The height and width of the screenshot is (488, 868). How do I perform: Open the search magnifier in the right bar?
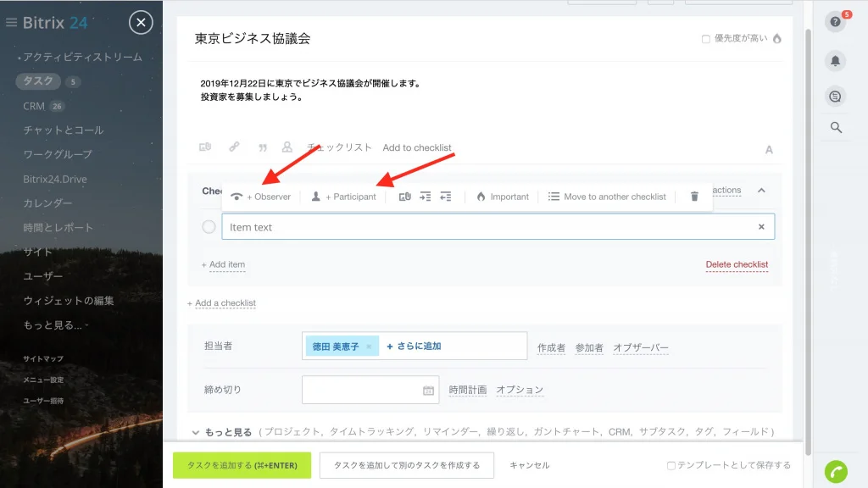point(836,128)
